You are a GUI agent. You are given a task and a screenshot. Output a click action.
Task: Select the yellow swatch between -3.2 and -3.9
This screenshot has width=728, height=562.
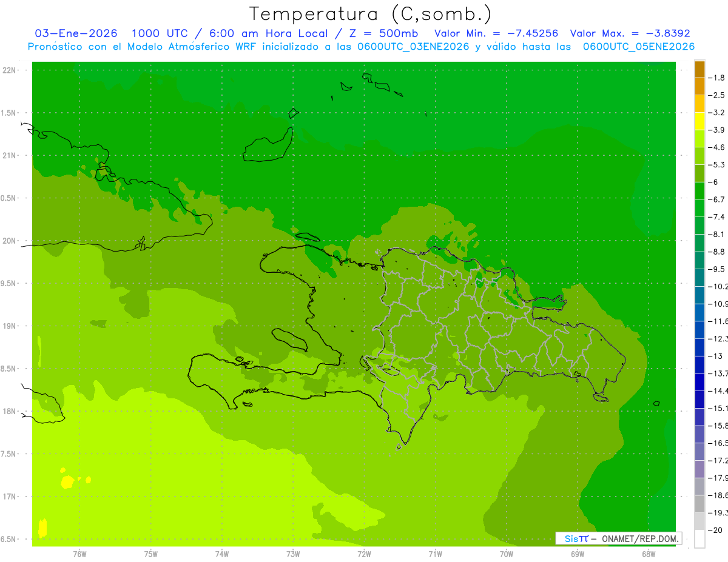pos(699,121)
